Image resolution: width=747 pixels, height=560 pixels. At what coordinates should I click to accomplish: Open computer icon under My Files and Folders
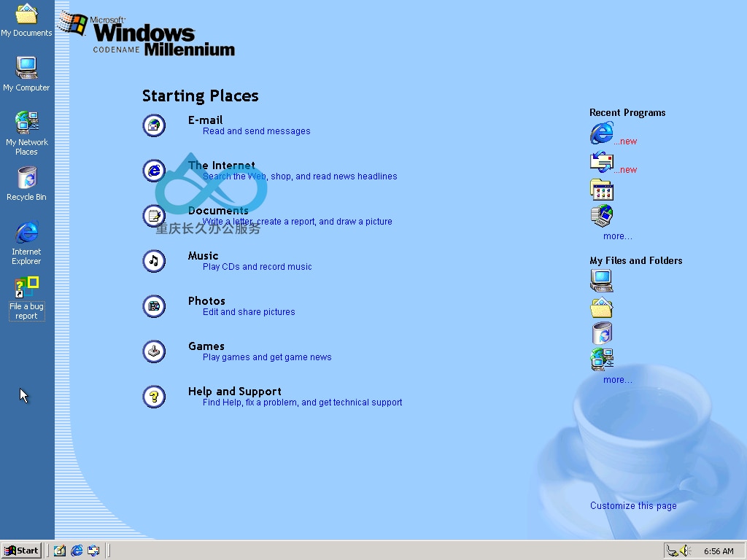602,281
